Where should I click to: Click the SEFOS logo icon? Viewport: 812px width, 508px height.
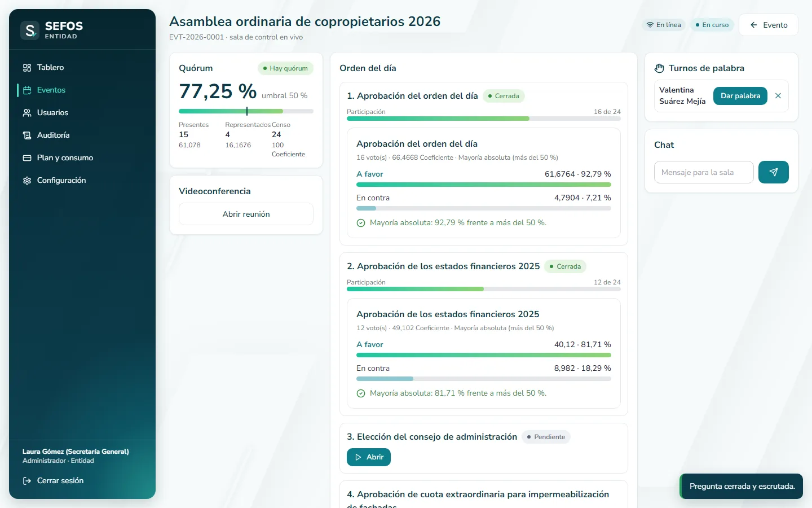pos(30,30)
